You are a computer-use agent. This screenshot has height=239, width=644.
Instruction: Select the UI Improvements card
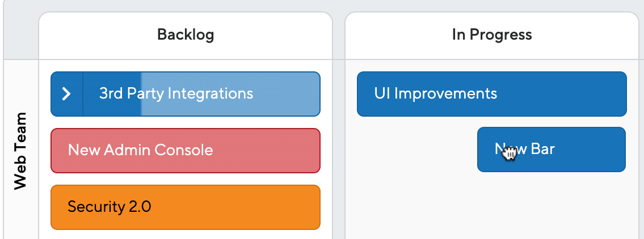491,94
